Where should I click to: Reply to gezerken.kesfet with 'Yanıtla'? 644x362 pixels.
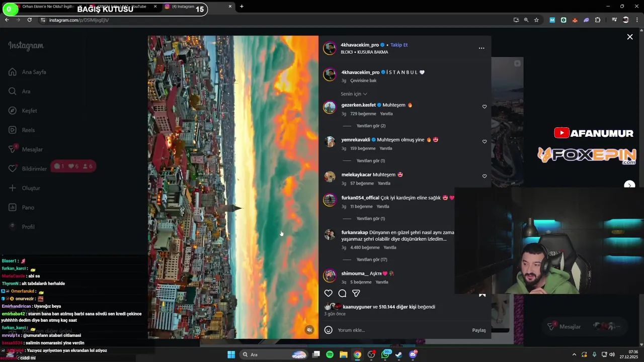click(x=386, y=114)
